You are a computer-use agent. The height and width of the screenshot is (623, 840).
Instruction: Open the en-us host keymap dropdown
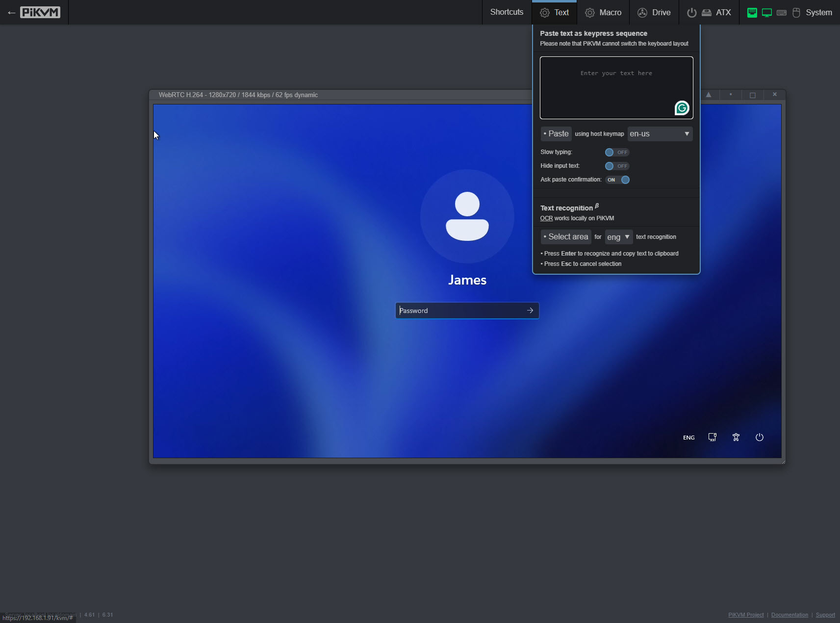tap(659, 133)
